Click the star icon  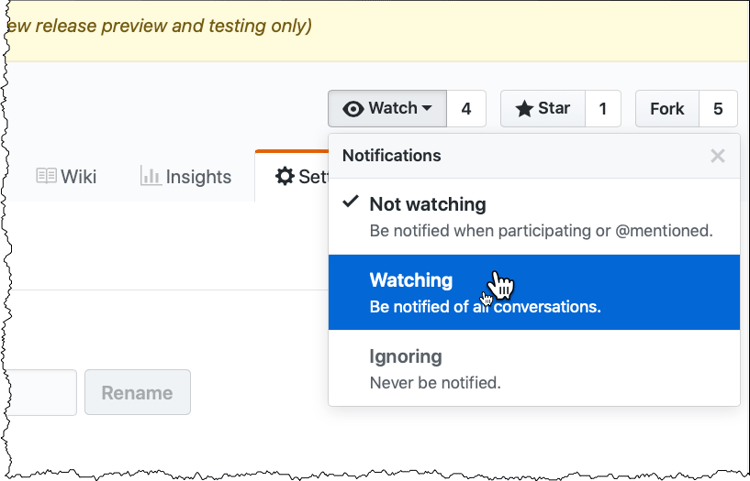point(524,109)
